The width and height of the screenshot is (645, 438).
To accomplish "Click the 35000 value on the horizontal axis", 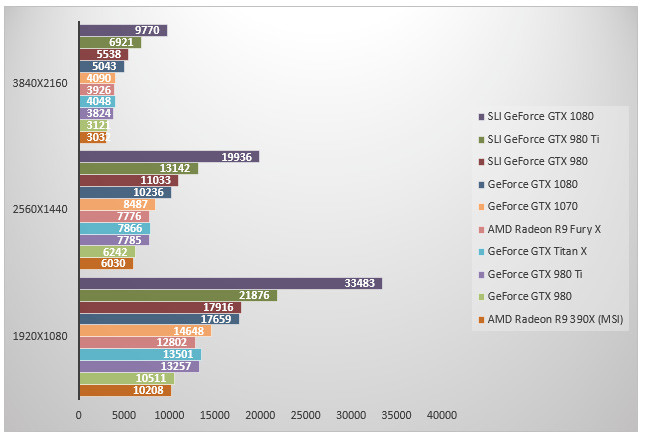I will click(x=396, y=415).
